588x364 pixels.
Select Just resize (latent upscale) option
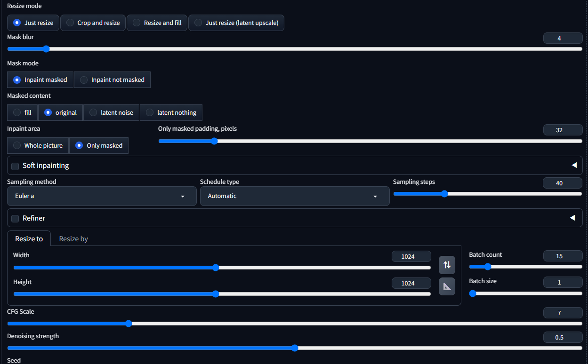point(236,23)
